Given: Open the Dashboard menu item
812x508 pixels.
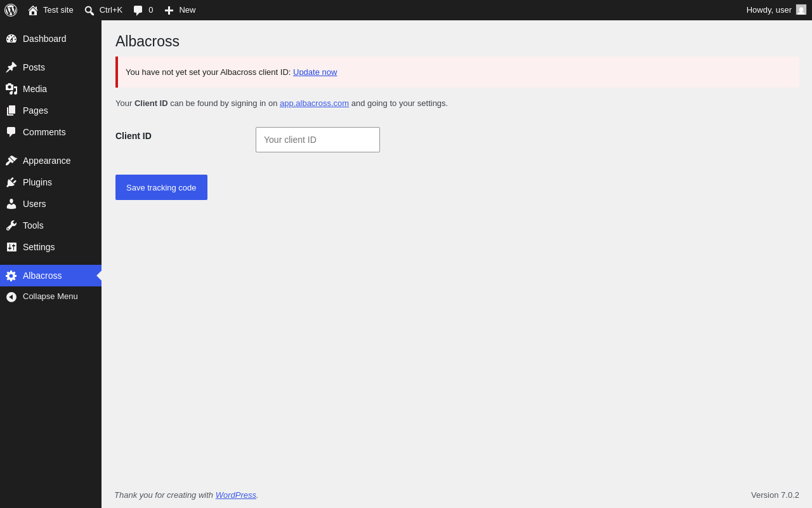Looking at the screenshot, I should 51,39.
